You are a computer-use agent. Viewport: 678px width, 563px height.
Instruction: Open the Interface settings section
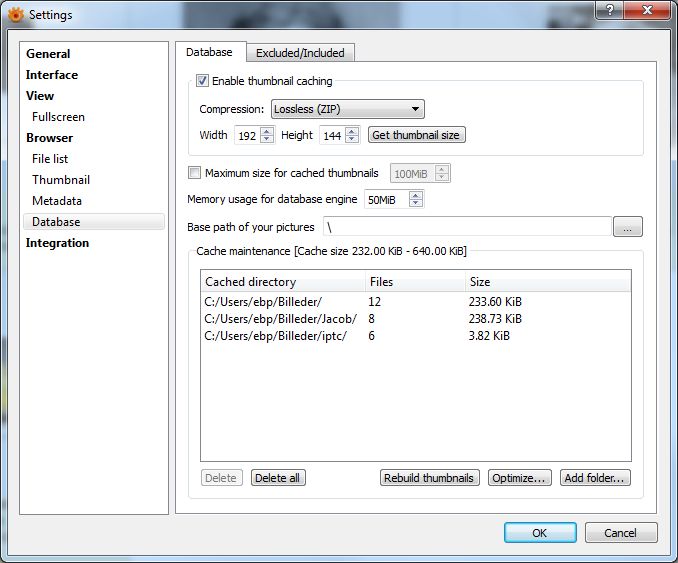(52, 75)
